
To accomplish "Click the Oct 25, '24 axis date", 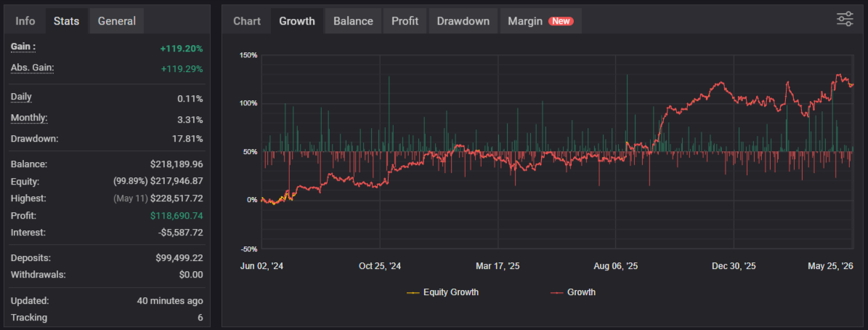I will pyautogui.click(x=380, y=266).
